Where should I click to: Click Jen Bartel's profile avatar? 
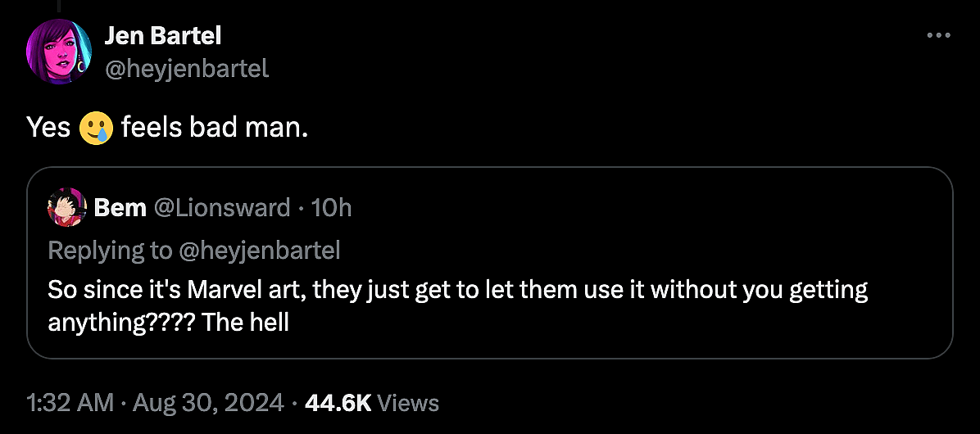[59, 52]
